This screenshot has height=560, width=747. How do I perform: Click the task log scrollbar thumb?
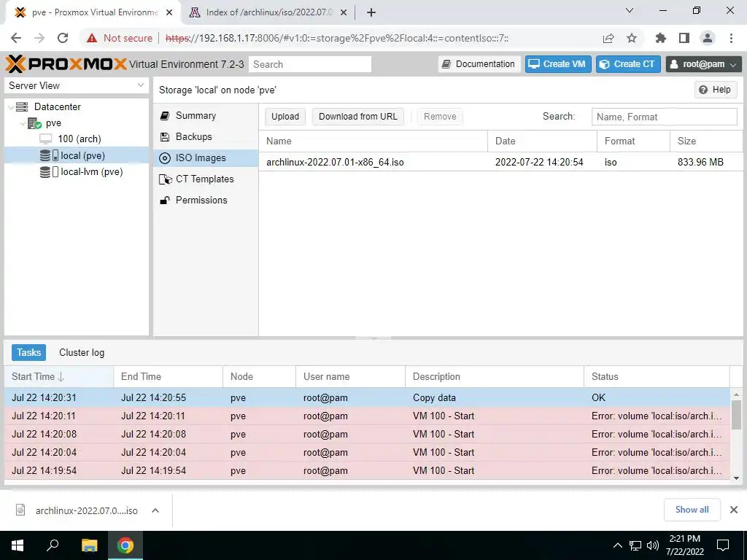pos(736,414)
